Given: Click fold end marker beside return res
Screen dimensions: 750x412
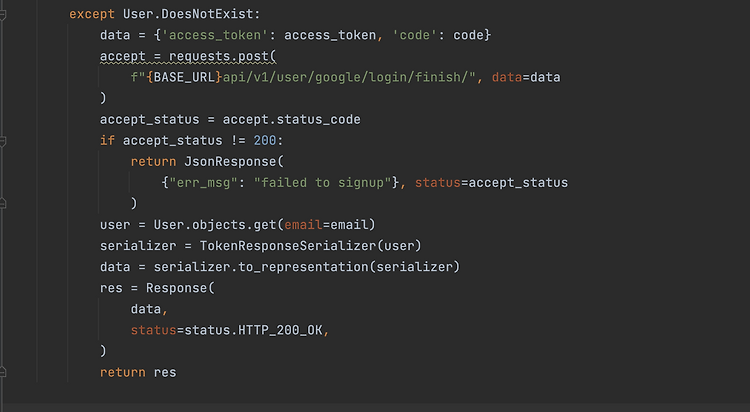Looking at the screenshot, I should pos(2,372).
